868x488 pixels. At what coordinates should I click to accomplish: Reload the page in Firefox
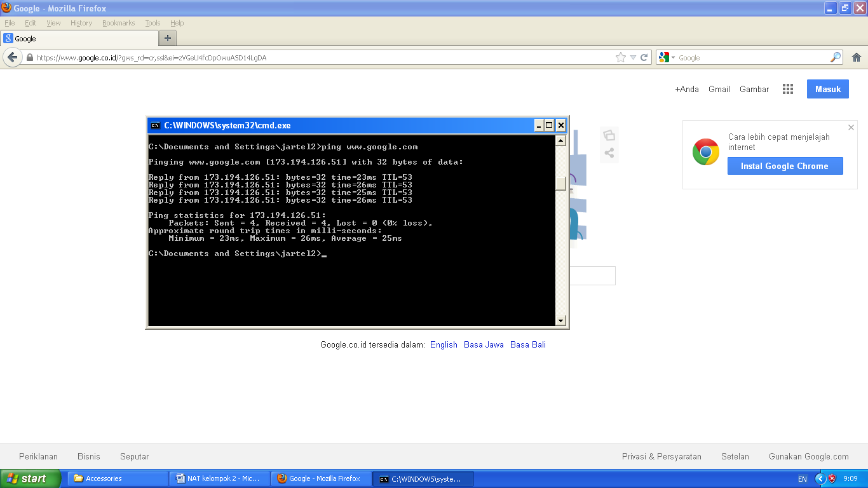click(644, 57)
